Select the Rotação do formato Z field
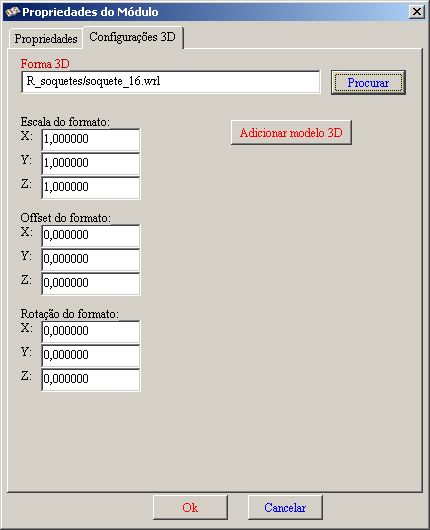The image size is (430, 530). 91,379
